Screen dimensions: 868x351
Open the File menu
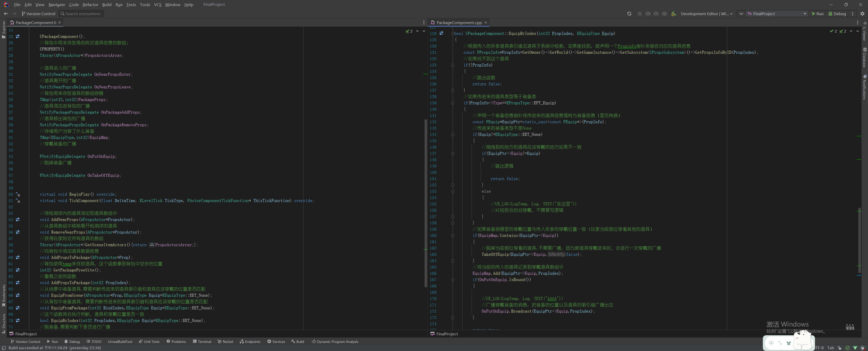[x=17, y=5]
